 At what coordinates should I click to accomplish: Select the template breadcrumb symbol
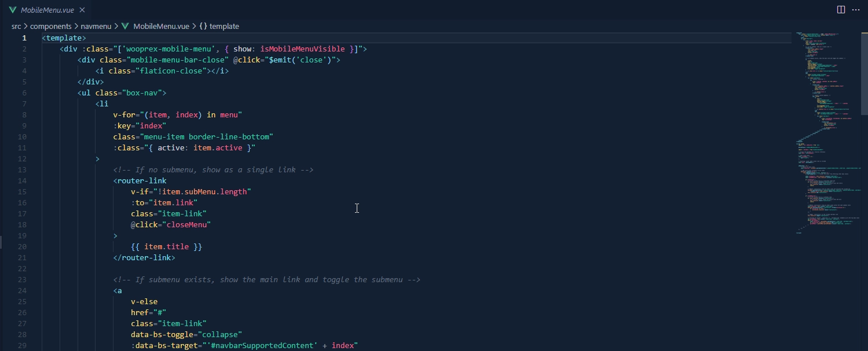224,26
